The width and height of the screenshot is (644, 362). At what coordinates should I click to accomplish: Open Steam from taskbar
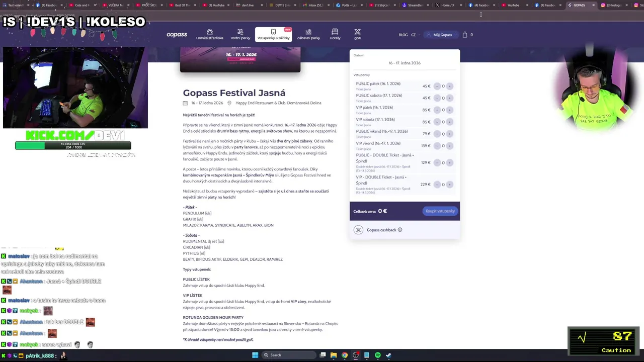(388, 355)
